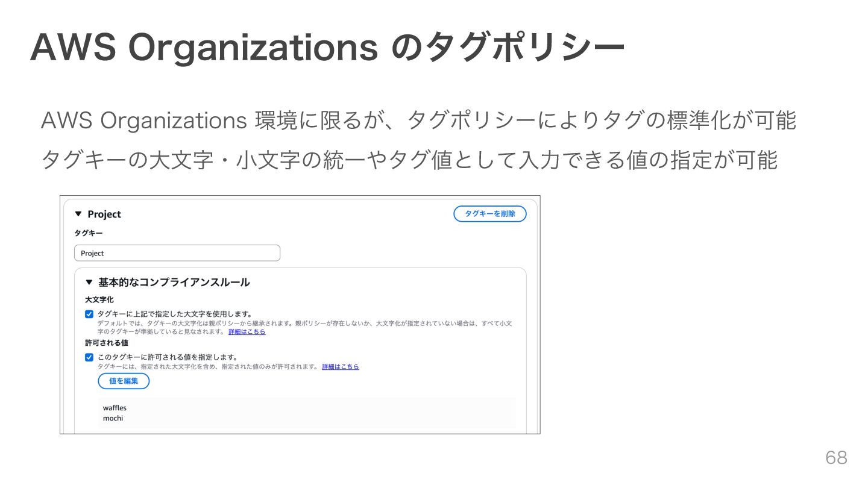
Task: Collapse the 基本的なコンプライアンスルール section
Action: coord(89,282)
